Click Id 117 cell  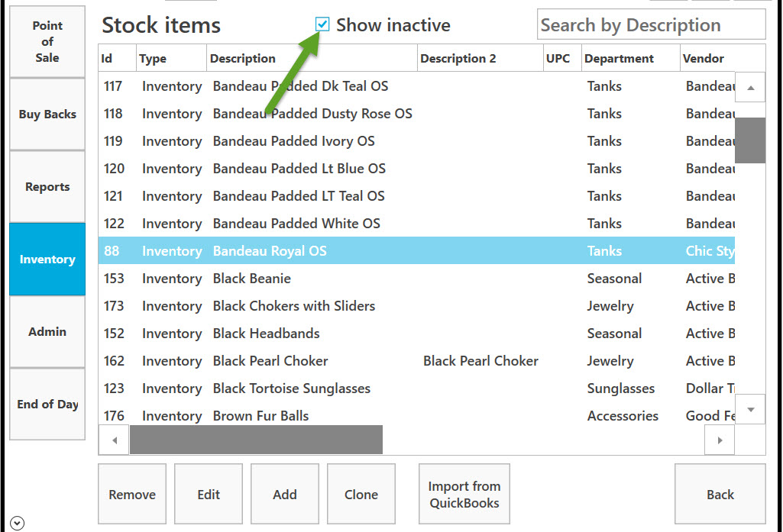[x=113, y=86]
